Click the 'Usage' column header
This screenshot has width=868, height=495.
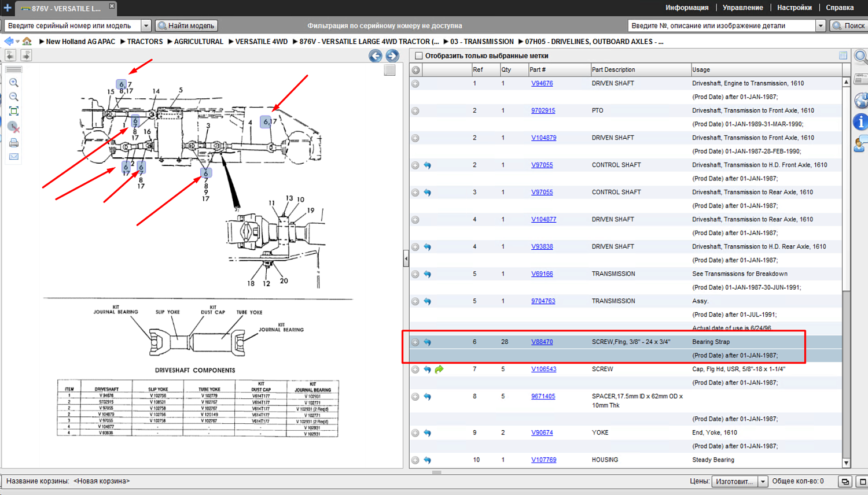766,70
